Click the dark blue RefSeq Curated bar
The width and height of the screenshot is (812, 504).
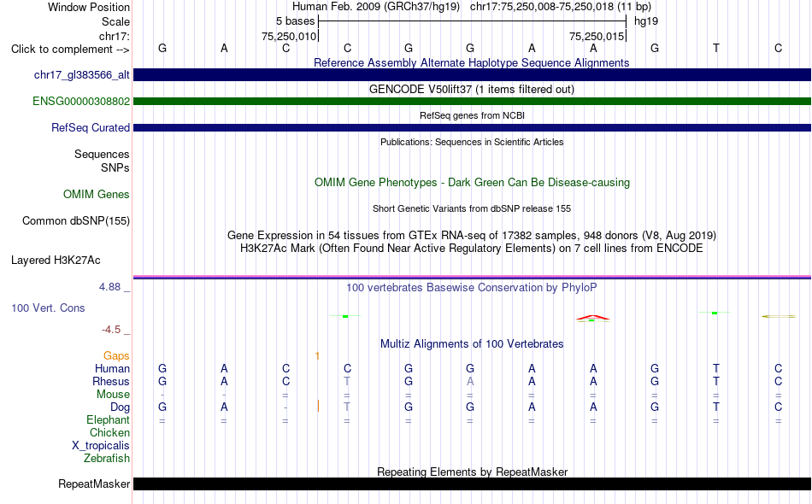(x=472, y=127)
